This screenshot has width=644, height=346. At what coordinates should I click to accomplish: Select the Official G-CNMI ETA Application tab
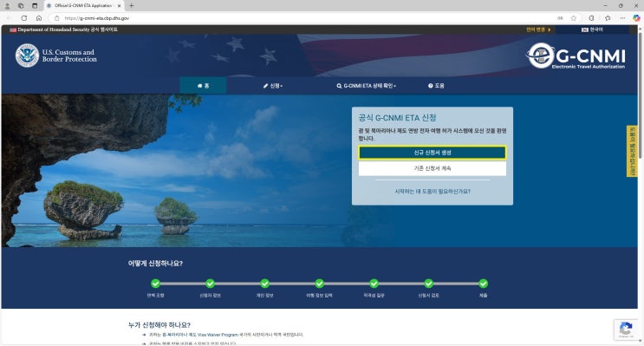click(x=84, y=6)
